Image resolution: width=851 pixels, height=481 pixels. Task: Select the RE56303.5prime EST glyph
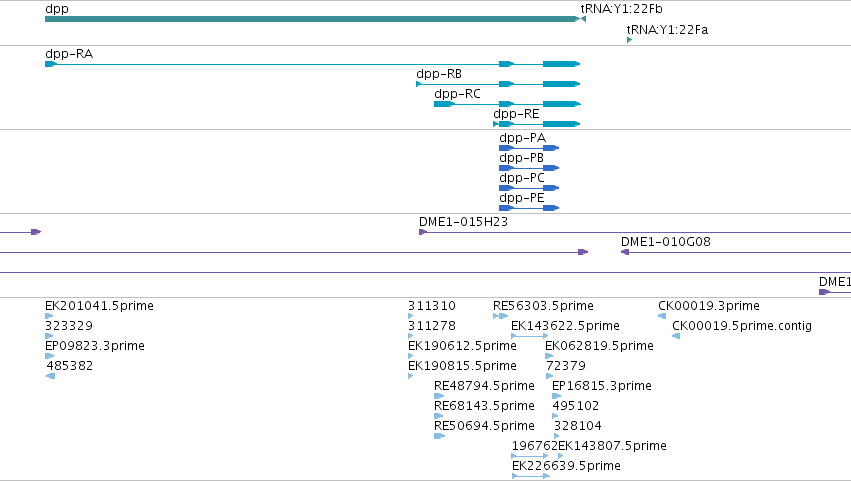[x=500, y=316]
